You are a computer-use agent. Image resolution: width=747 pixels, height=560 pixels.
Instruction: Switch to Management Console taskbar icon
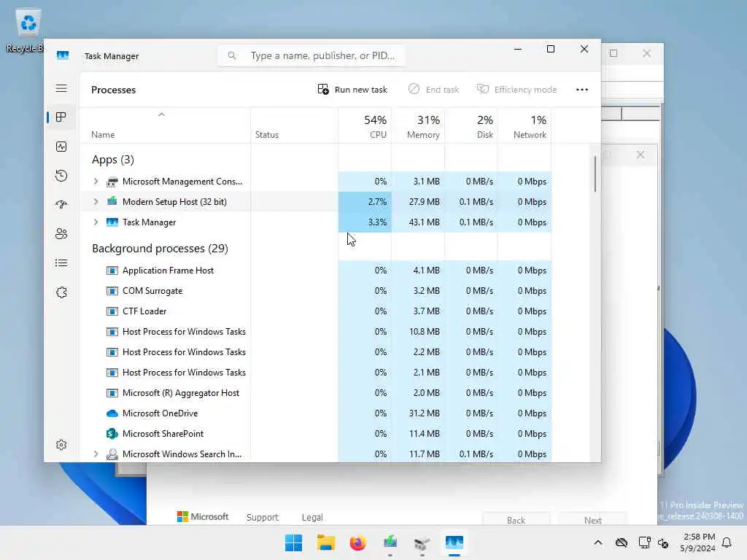(x=422, y=542)
